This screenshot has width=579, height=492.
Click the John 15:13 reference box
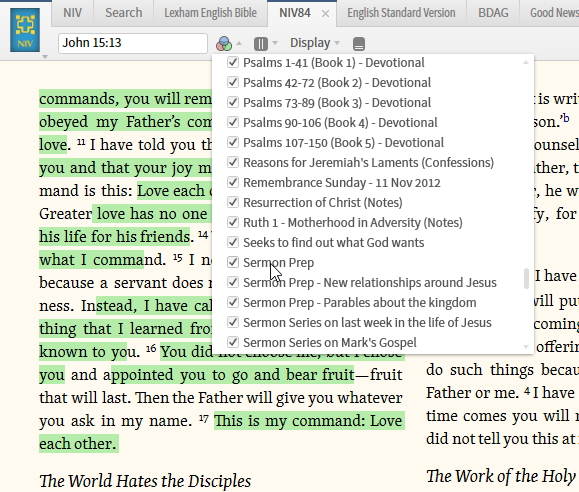click(x=133, y=43)
